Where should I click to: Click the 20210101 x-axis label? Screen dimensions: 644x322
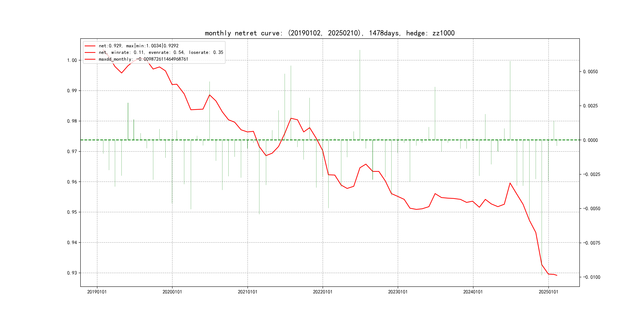[247, 292]
